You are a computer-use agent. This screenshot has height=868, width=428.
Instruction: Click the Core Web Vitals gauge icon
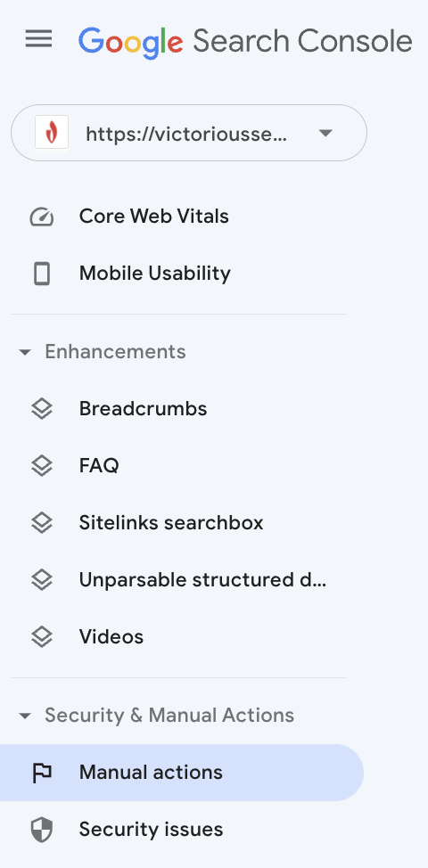tap(42, 217)
